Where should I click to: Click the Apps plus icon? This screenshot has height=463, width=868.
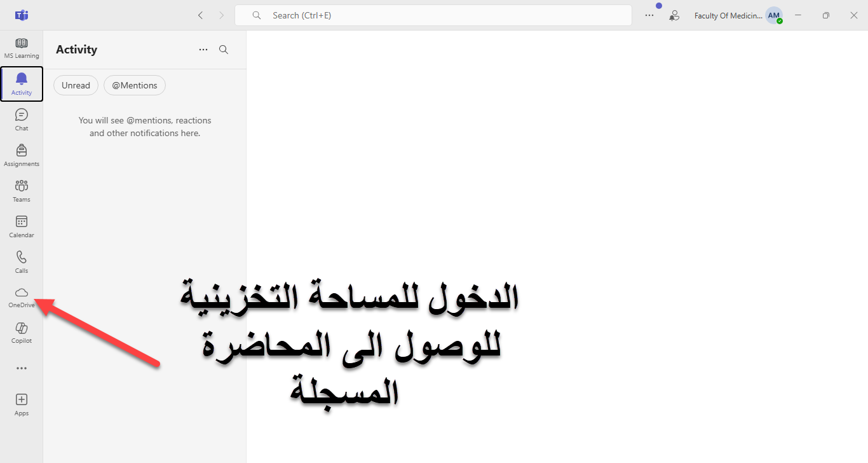(22, 404)
